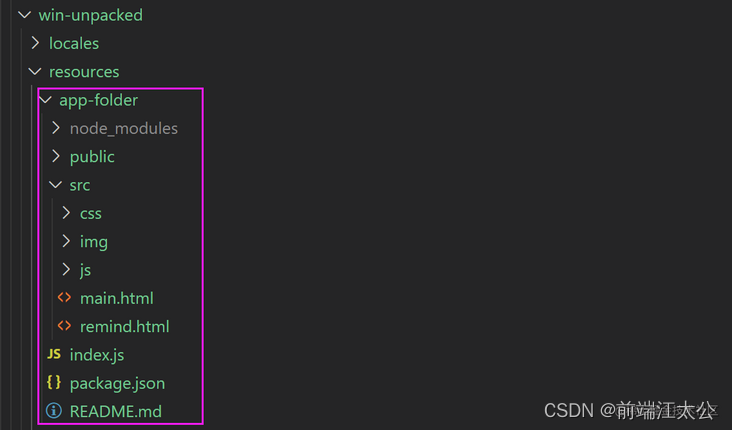Expand the img folder chevron
The image size is (732, 430).
pos(66,241)
